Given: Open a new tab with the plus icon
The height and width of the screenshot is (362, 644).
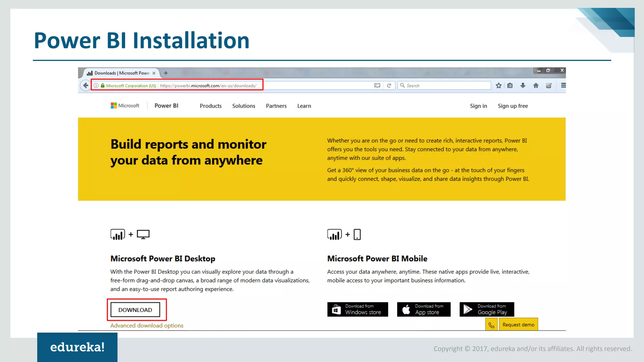Looking at the screenshot, I should pyautogui.click(x=166, y=73).
